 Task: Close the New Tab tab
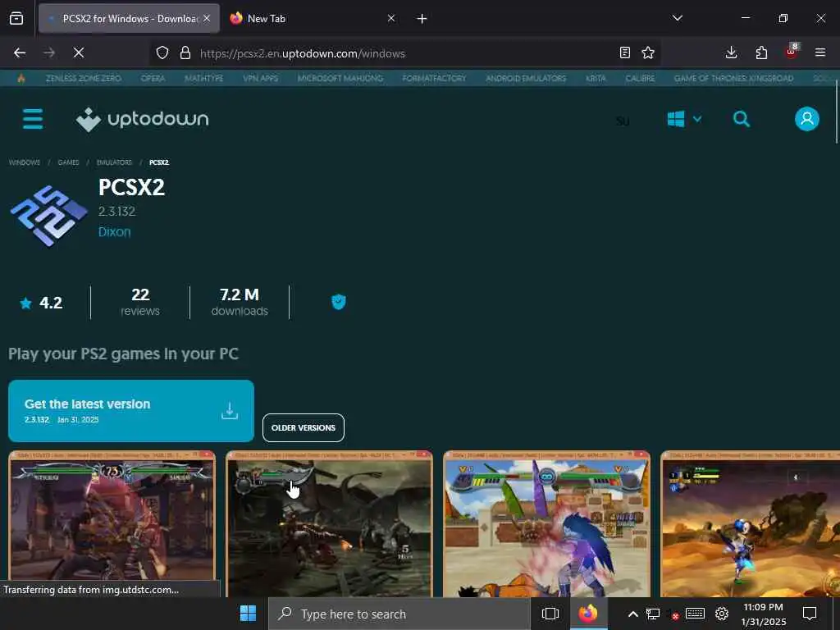pos(391,18)
